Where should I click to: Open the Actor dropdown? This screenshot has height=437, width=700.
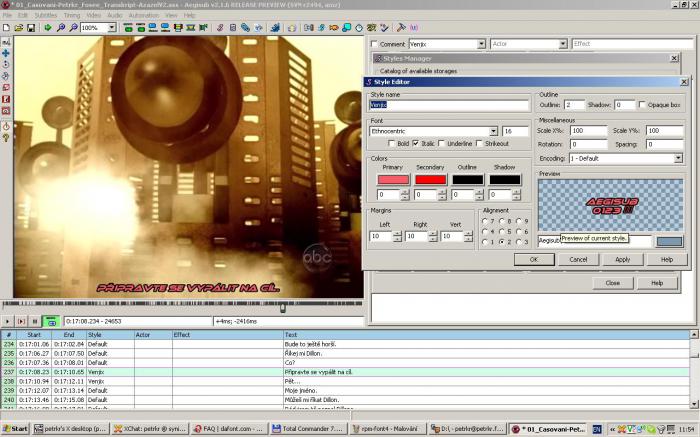coord(563,44)
